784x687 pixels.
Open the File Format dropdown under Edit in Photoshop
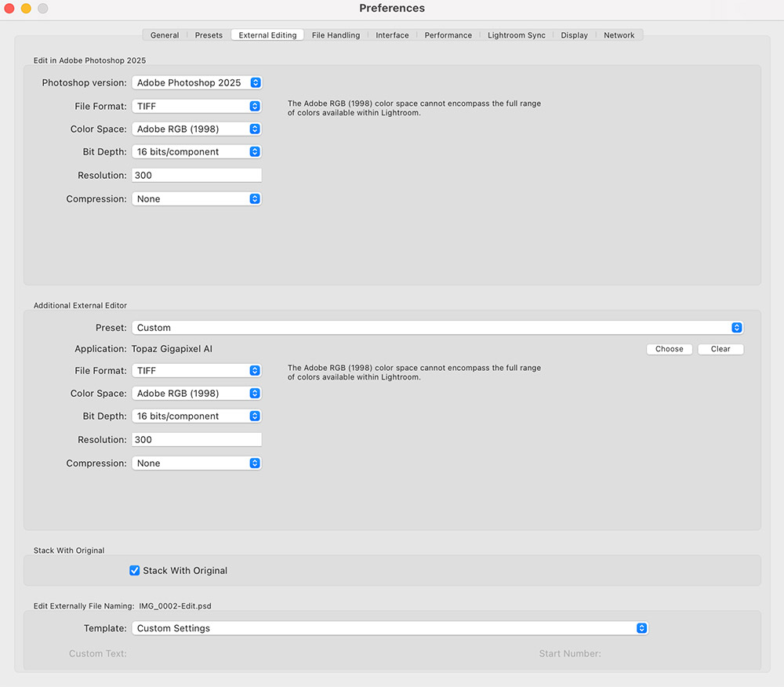pyautogui.click(x=196, y=106)
